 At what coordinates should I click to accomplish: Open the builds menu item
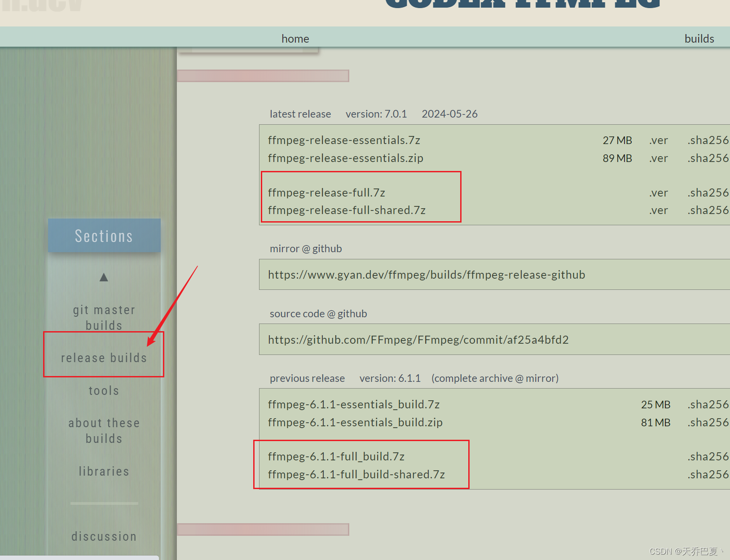point(699,39)
